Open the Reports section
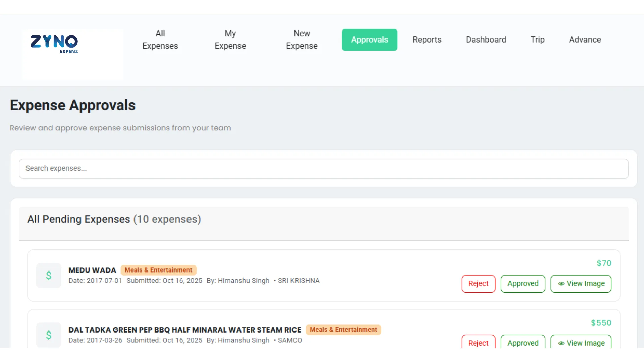Viewport: 644px width, 362px height. (x=427, y=40)
